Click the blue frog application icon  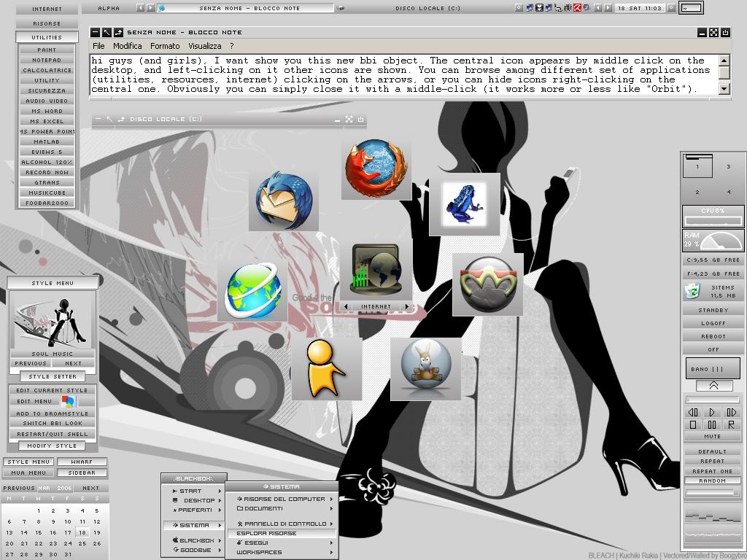click(x=465, y=204)
